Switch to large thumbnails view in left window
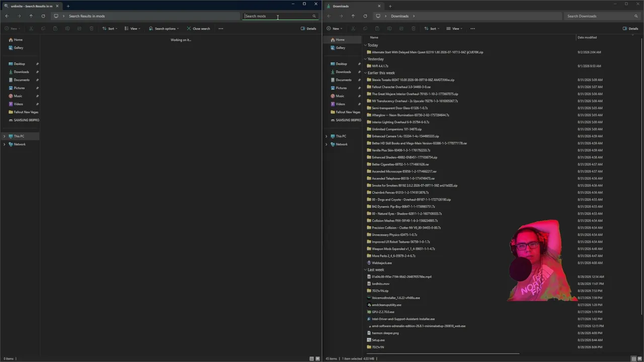The height and width of the screenshot is (362, 644). click(317, 358)
